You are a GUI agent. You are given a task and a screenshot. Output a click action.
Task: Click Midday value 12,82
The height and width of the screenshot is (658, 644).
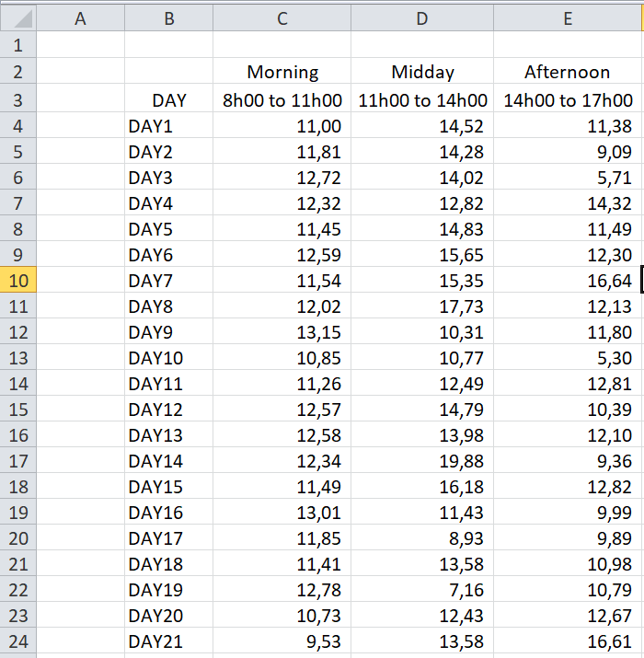click(422, 202)
